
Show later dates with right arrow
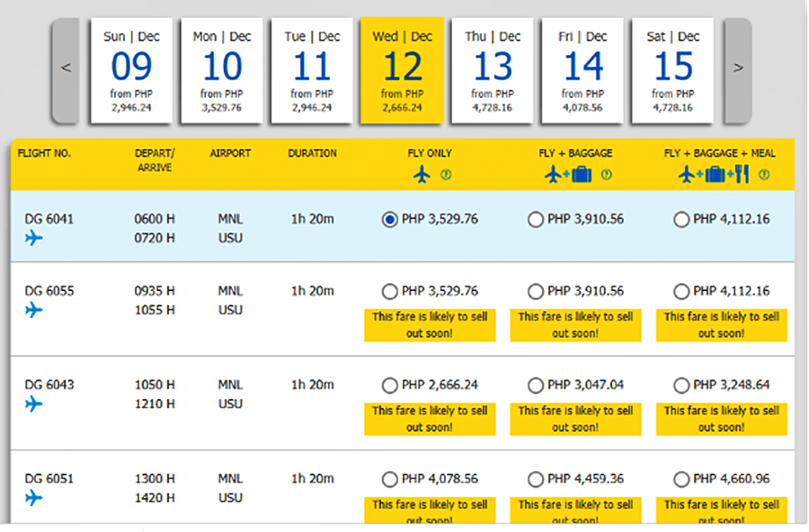point(738,68)
